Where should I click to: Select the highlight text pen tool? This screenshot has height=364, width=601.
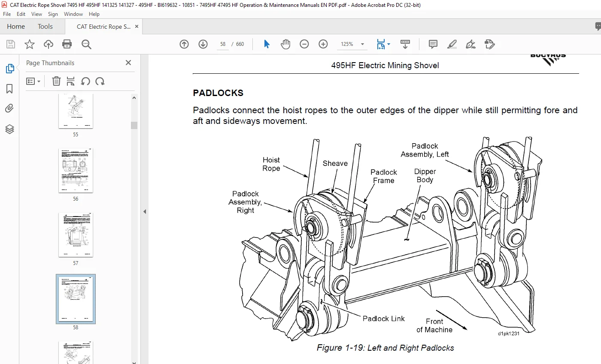tap(452, 44)
